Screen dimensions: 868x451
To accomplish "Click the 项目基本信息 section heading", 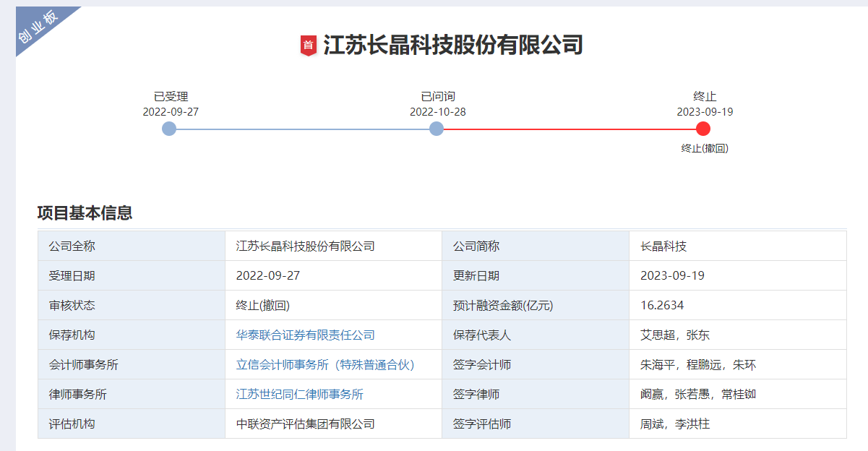I will point(85,213).
